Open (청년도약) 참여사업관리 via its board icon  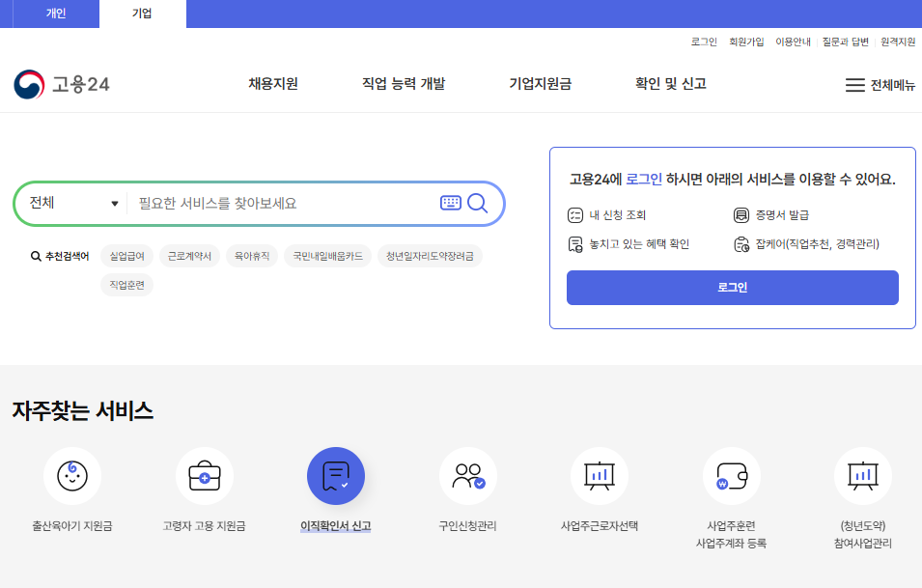pyautogui.click(x=862, y=475)
